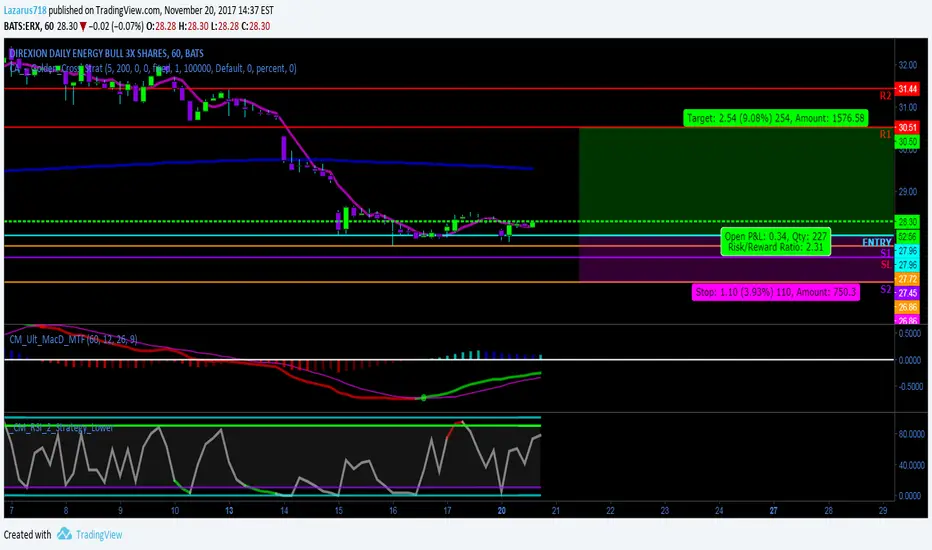The image size is (932, 550).
Task: Click the 52:56 bar countdown tag
Action: (907, 237)
